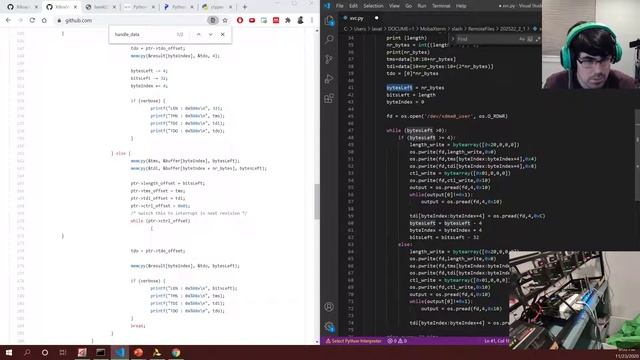The width and height of the screenshot is (640, 360).
Task: Click the Users breadcrumb segment
Action: coord(360,29)
